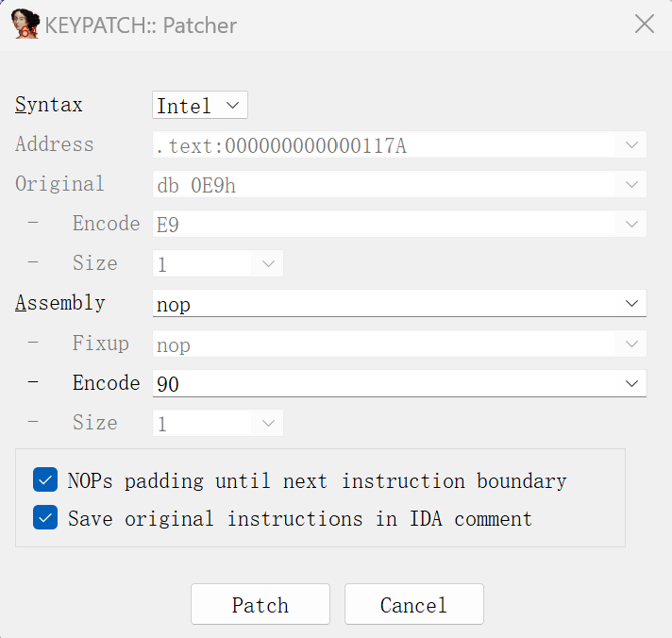Screen dimensions: 672x638
Task: Click the Original Encode field showing E9
Action: [x=378, y=225]
